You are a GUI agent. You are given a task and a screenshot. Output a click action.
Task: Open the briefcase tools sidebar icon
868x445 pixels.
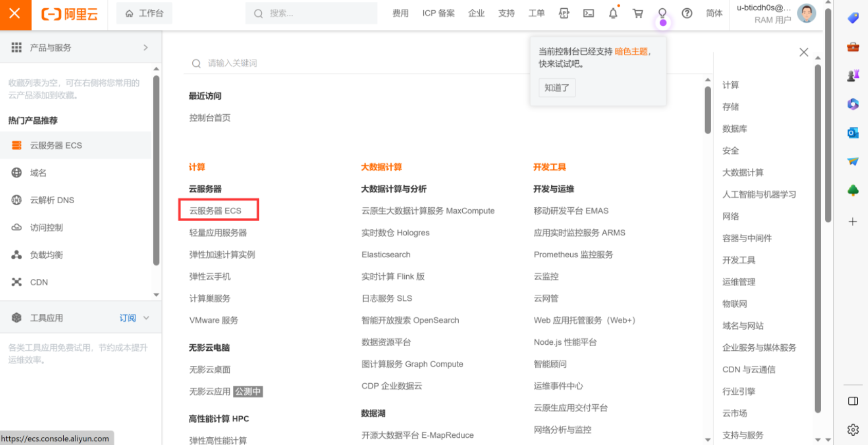point(853,47)
